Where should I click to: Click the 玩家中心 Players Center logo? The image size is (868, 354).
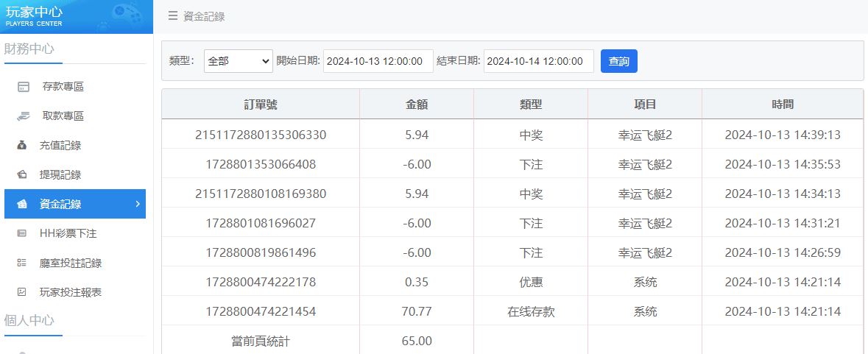click(x=77, y=16)
